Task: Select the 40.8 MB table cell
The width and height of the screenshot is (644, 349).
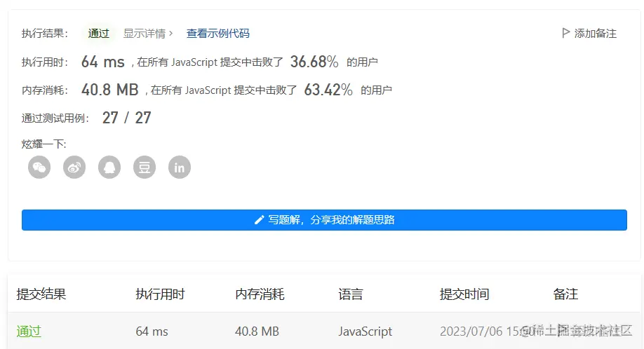Action: point(257,331)
